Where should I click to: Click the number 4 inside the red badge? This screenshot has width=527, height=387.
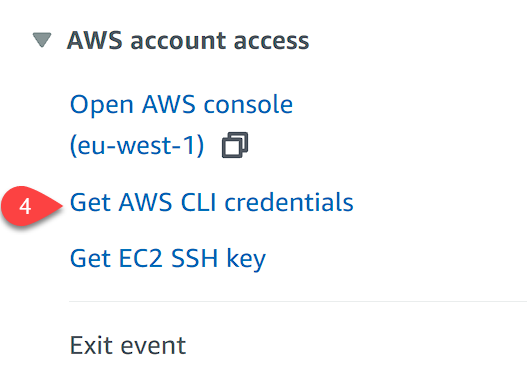pyautogui.click(x=25, y=206)
